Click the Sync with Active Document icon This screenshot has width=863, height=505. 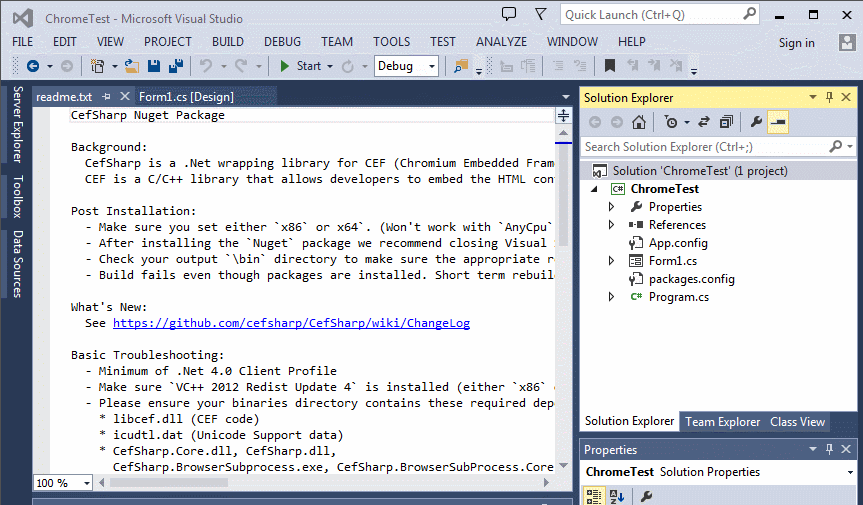(x=704, y=122)
